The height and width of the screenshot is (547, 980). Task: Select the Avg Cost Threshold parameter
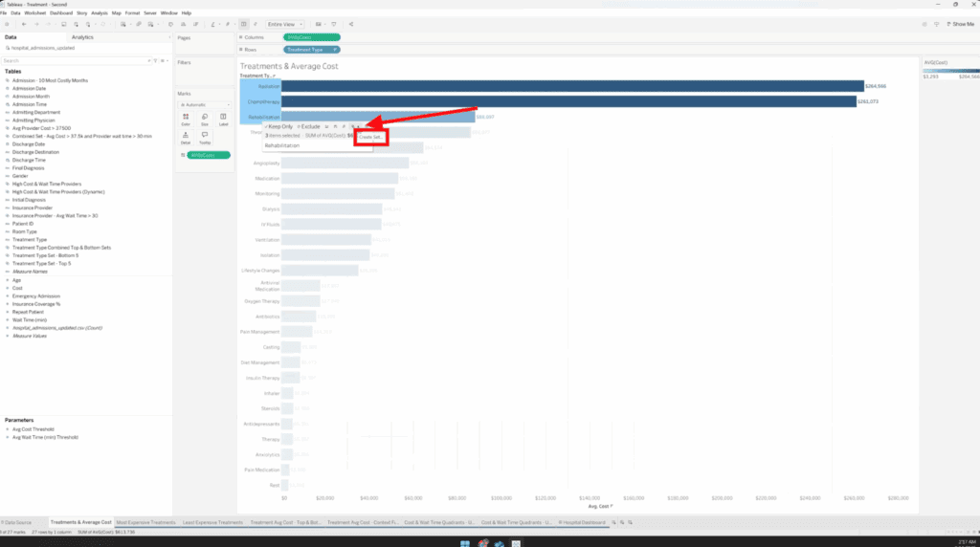click(x=33, y=429)
